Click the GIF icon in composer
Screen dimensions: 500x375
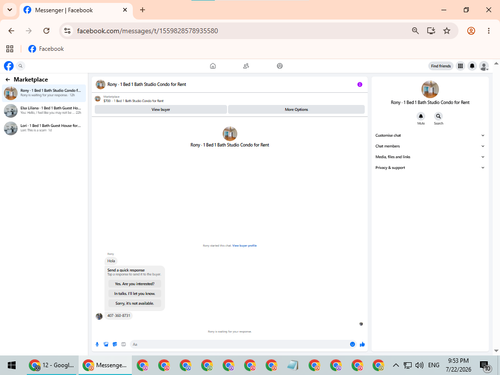tap(123, 344)
